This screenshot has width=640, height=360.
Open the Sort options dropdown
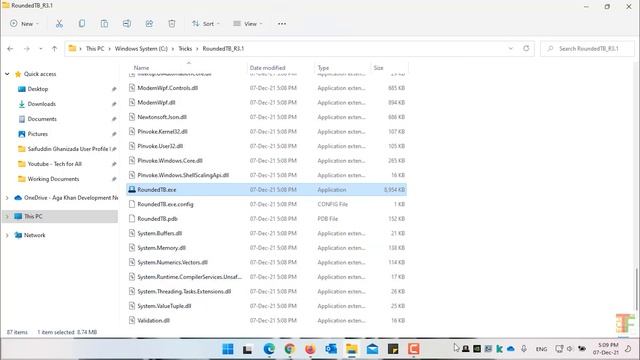tap(206, 24)
